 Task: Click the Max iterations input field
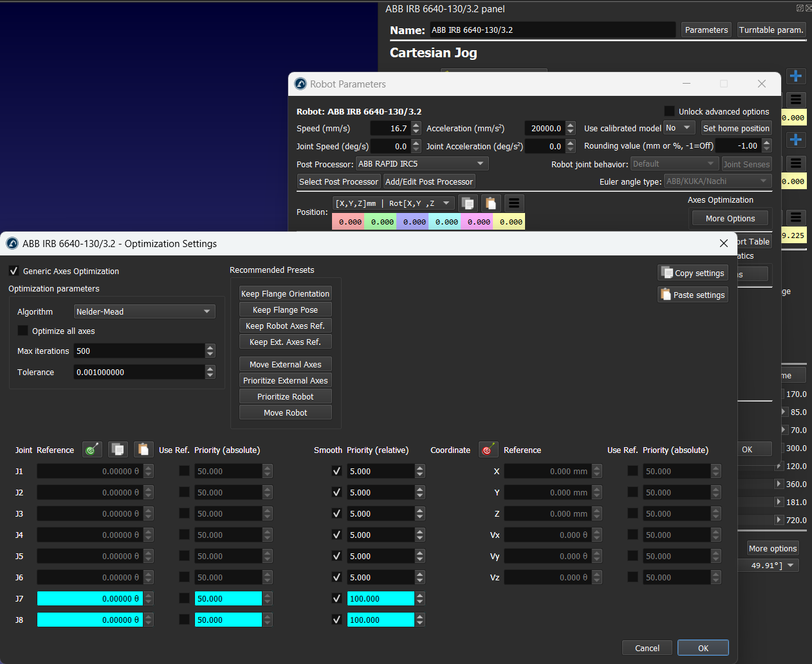point(139,351)
